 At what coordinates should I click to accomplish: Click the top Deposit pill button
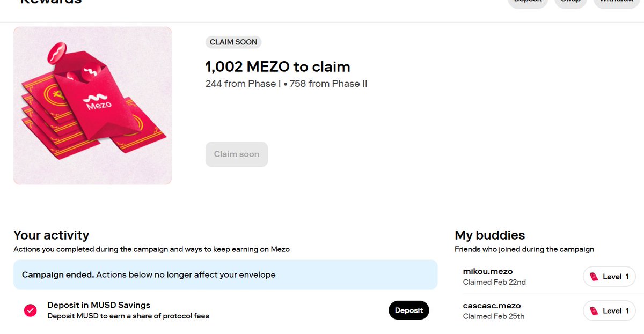click(527, 3)
